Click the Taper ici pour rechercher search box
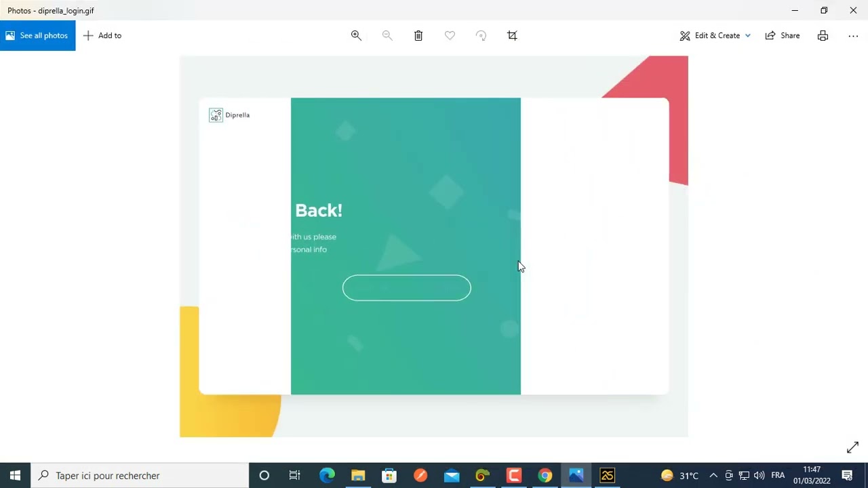 pyautogui.click(x=140, y=475)
